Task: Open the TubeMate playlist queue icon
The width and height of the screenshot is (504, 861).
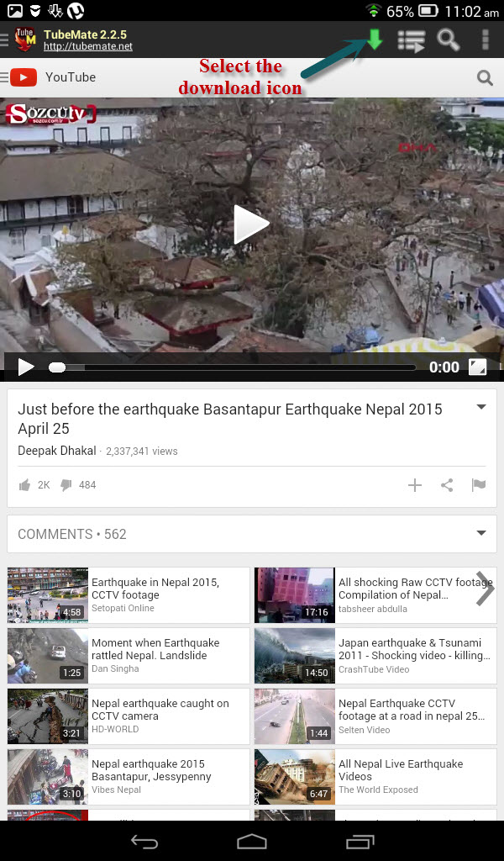Action: (x=412, y=40)
